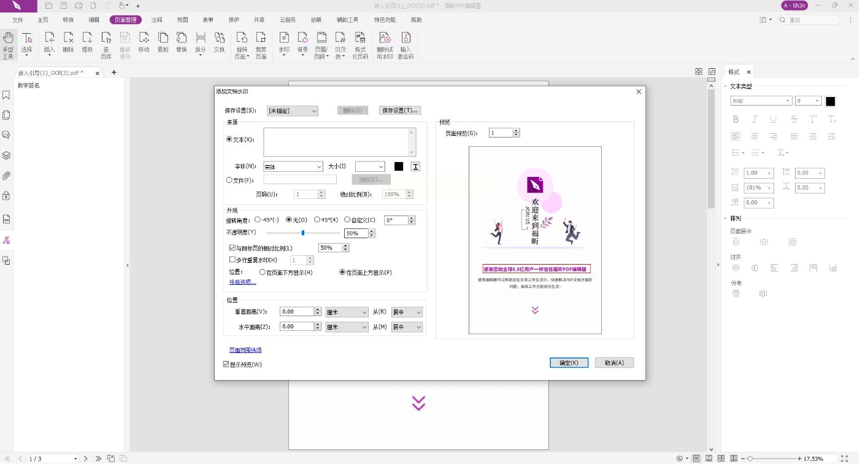Click the rotate pages (旋转页面) icon

tap(242, 45)
